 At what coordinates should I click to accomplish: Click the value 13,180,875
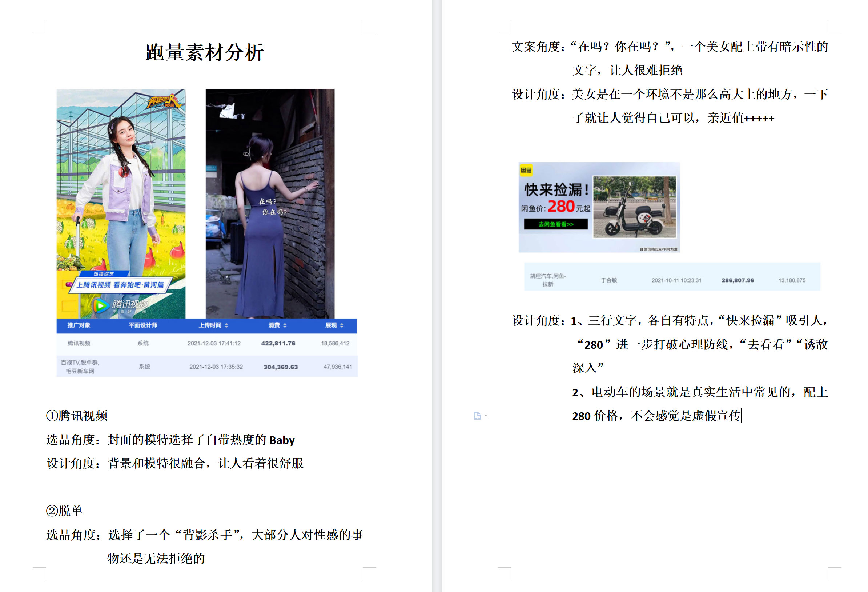792,280
